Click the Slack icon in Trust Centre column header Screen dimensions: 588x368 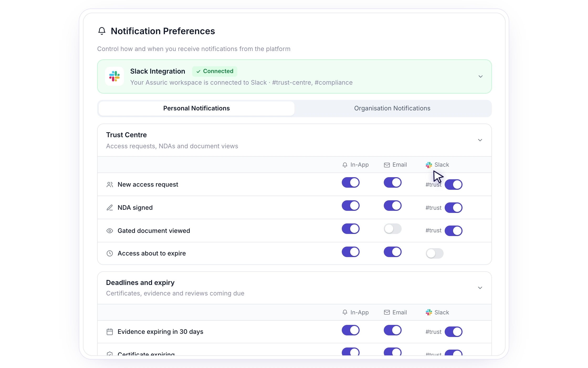click(x=429, y=165)
